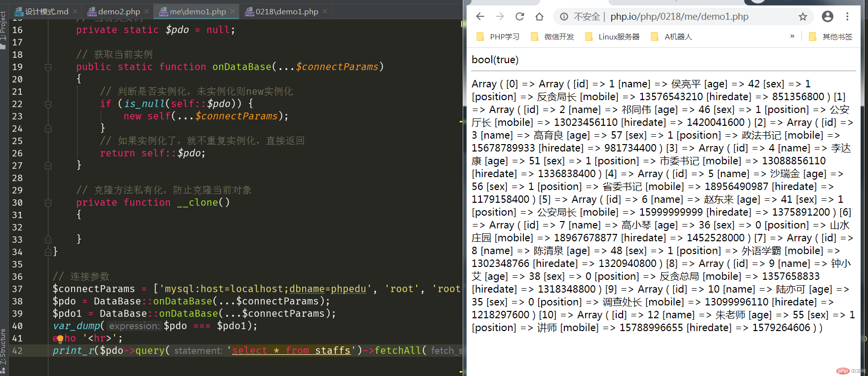
Task: Open the browser profile account menu
Action: pos(828,17)
